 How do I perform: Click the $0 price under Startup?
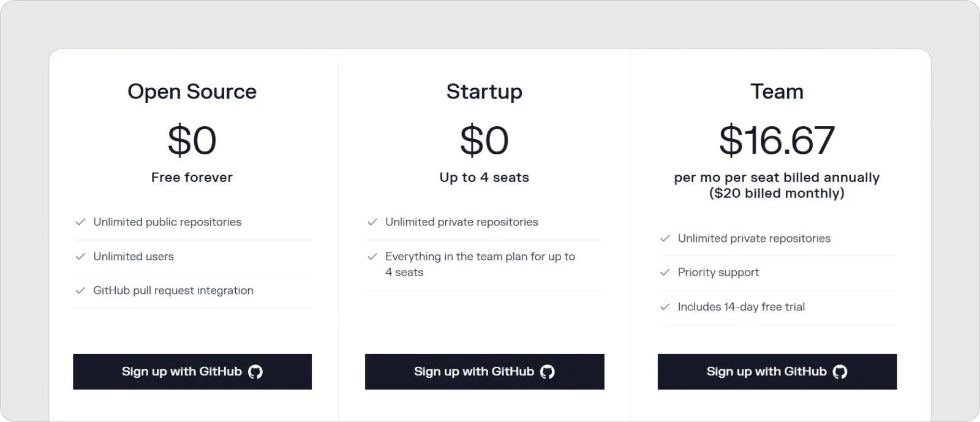[484, 140]
